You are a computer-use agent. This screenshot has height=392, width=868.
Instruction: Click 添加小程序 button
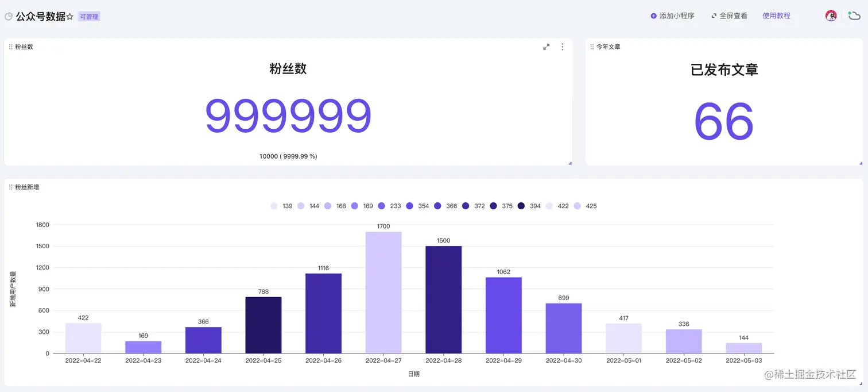coord(672,16)
